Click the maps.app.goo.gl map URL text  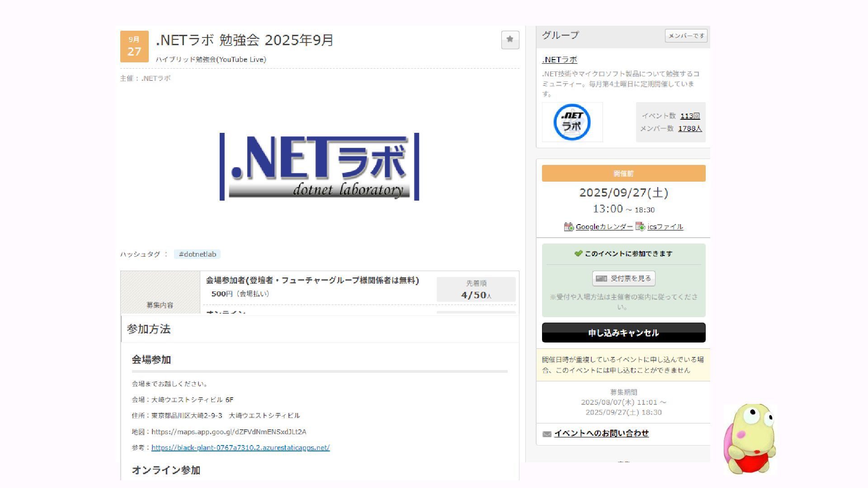click(x=229, y=432)
